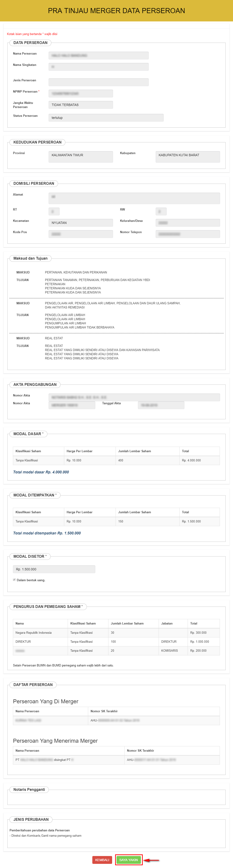Click the empty Jenis Perseroan field
The height and width of the screenshot is (868, 233).
[98, 82]
